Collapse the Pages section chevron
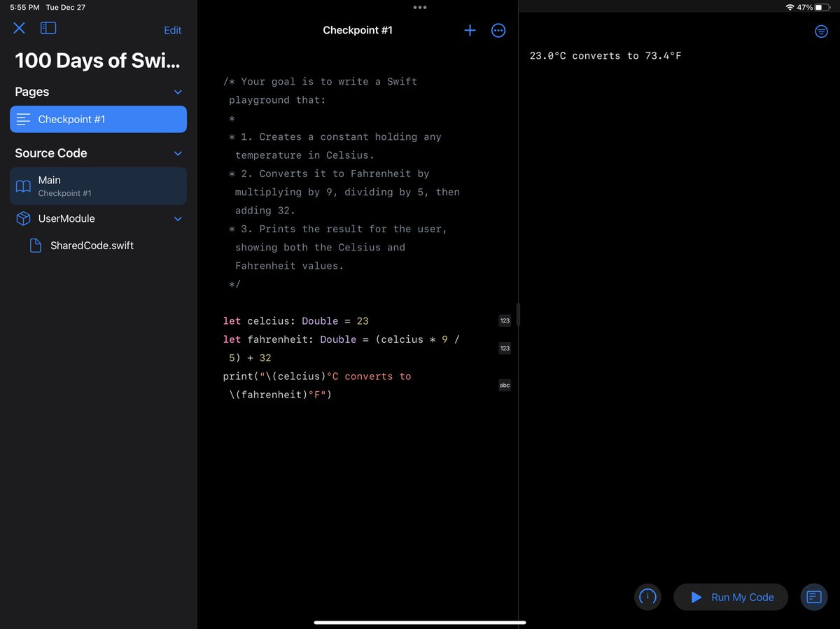The image size is (840, 629). pos(178,92)
